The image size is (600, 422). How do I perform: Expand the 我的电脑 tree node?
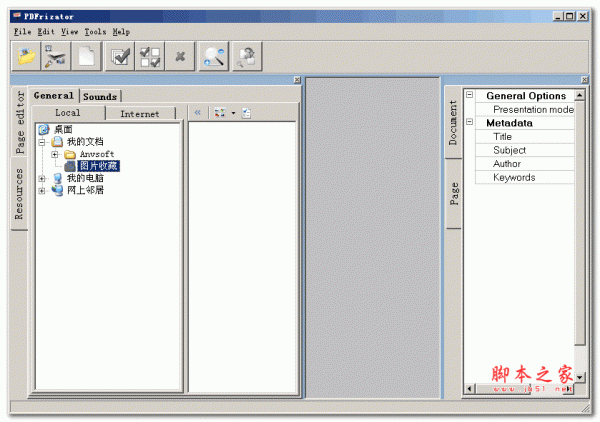42,179
